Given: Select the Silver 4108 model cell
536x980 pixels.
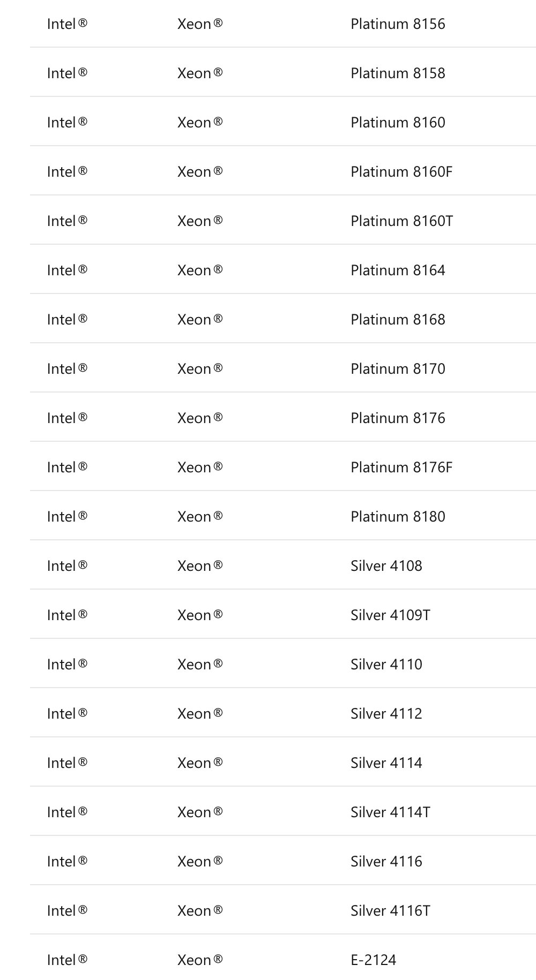Looking at the screenshot, I should click(x=386, y=566).
